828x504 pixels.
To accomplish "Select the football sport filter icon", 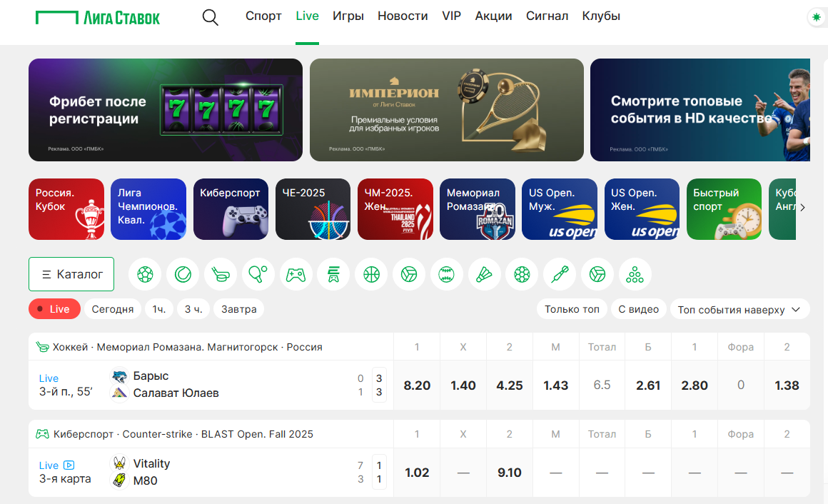I will 145,274.
